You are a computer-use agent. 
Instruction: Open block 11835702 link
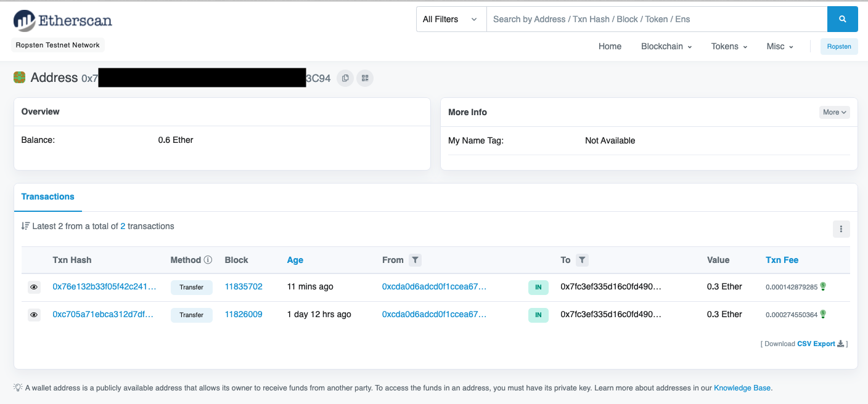click(244, 286)
